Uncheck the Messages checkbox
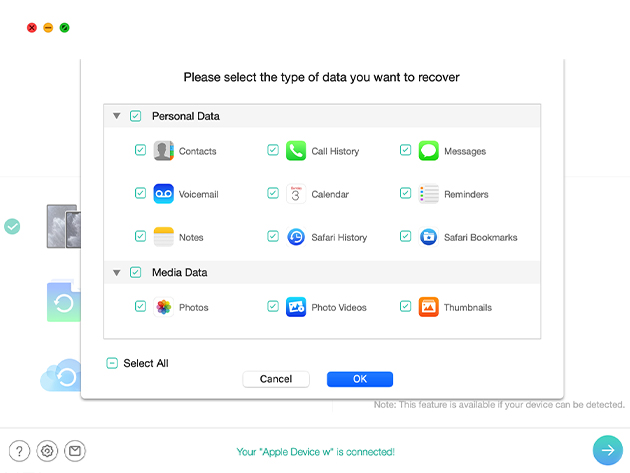The image size is (630, 473). [x=405, y=150]
